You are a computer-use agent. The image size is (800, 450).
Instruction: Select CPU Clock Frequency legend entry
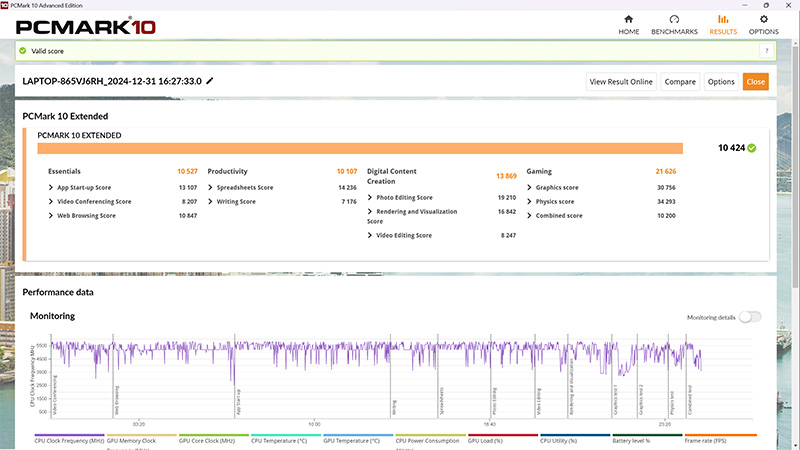[x=69, y=440]
